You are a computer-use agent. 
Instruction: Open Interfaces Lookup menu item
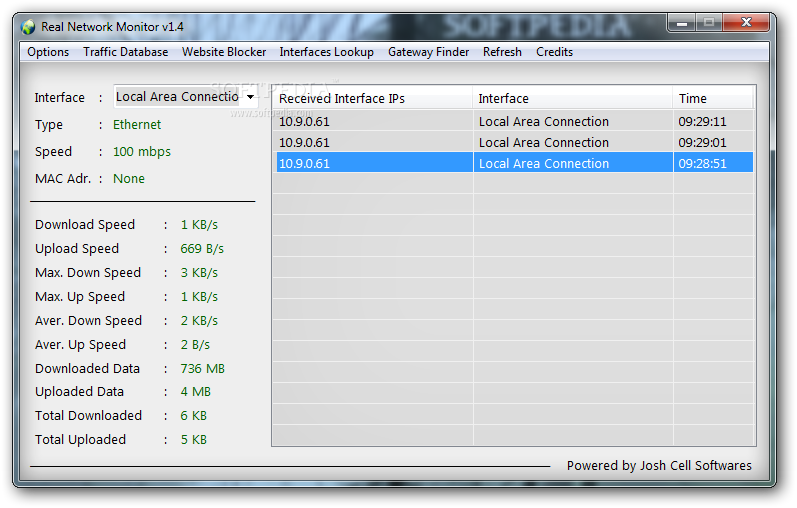coord(326,52)
